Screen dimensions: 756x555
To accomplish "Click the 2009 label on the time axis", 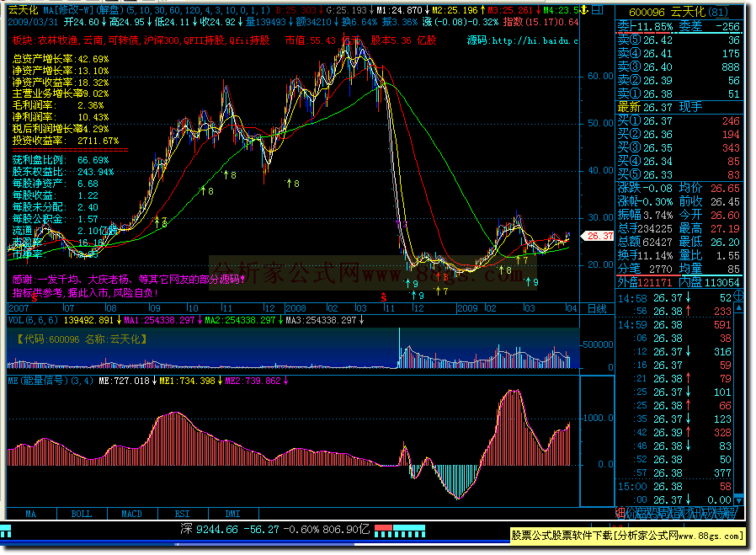I will 467,308.
